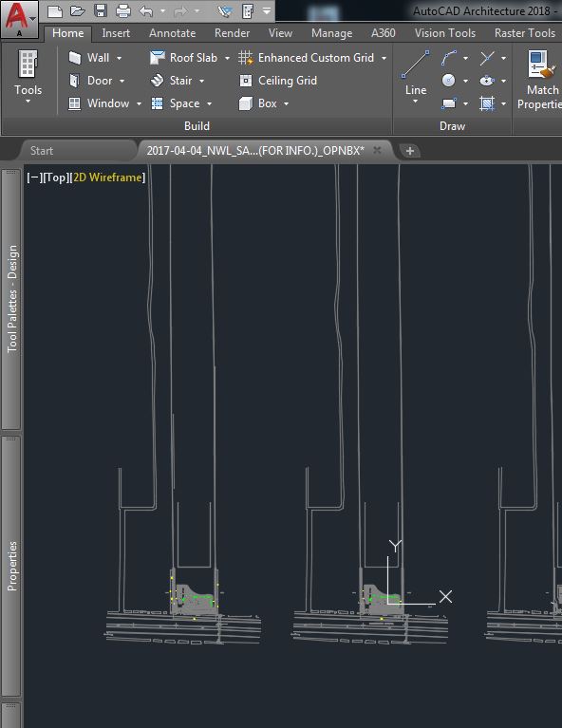Image resolution: width=562 pixels, height=728 pixels.
Task: Select the Box tool
Action: click(258, 103)
